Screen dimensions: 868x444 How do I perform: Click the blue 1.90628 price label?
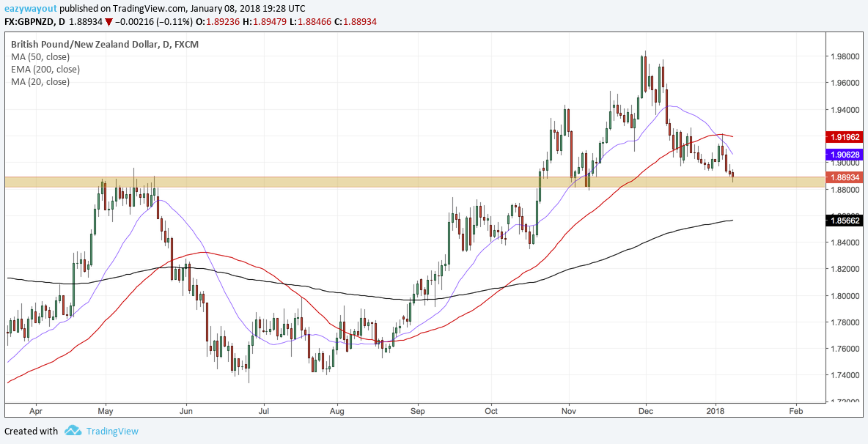click(x=844, y=155)
